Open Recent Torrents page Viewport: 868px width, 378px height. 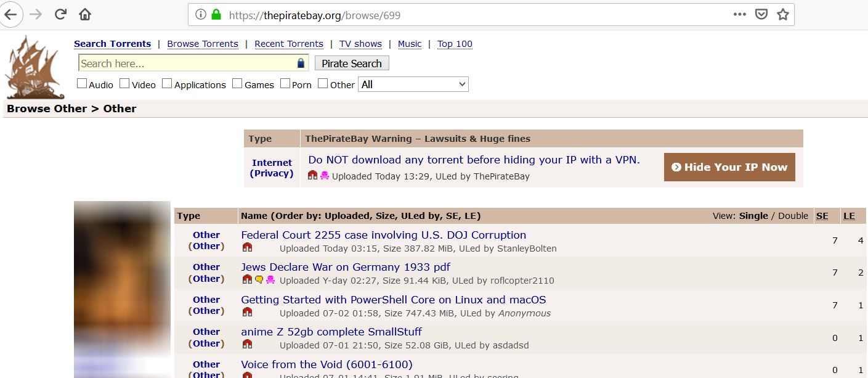(289, 44)
